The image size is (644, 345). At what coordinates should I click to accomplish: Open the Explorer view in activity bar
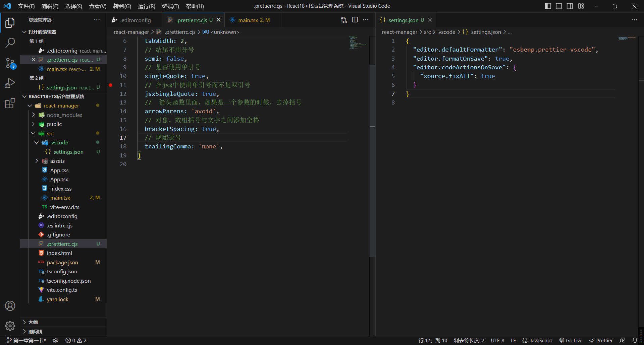[10, 23]
